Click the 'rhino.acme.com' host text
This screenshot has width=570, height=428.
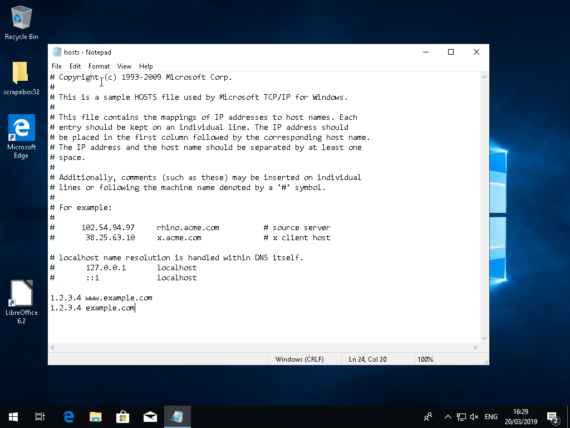(188, 228)
